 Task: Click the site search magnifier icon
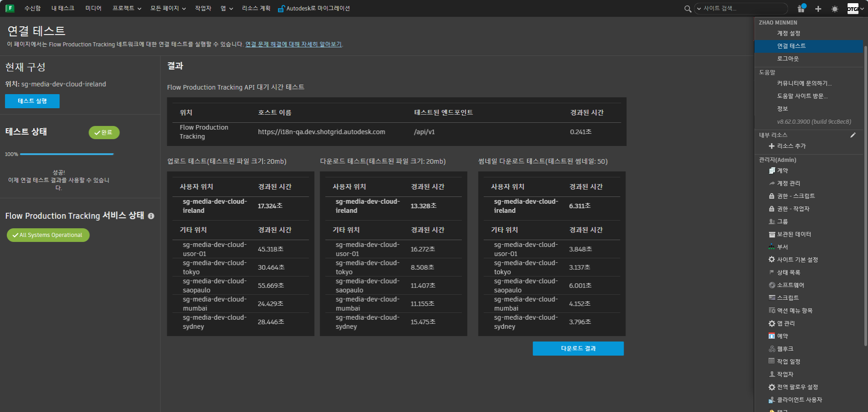[688, 9]
